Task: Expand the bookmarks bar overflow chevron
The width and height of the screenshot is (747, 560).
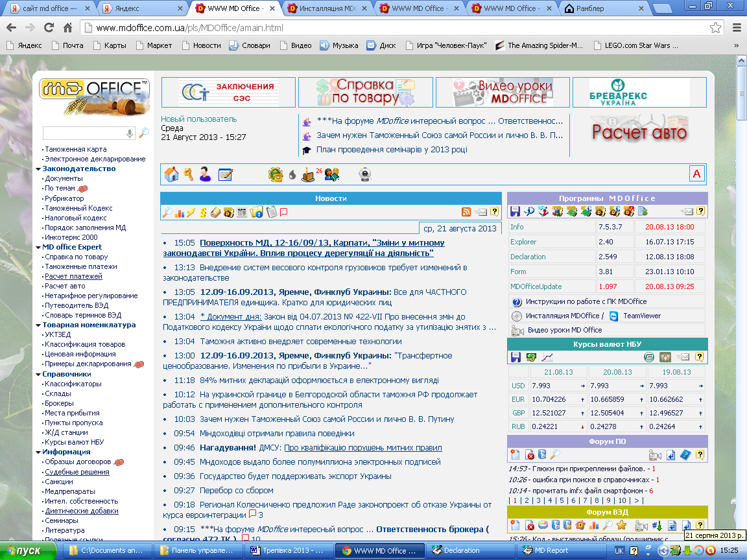Action: tap(736, 45)
